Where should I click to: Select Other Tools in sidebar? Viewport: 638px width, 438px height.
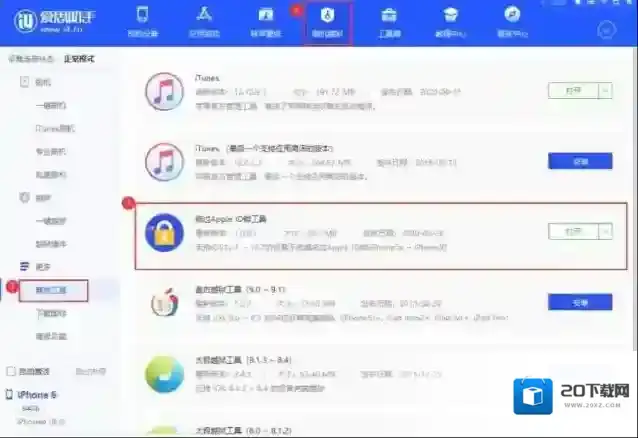53,290
